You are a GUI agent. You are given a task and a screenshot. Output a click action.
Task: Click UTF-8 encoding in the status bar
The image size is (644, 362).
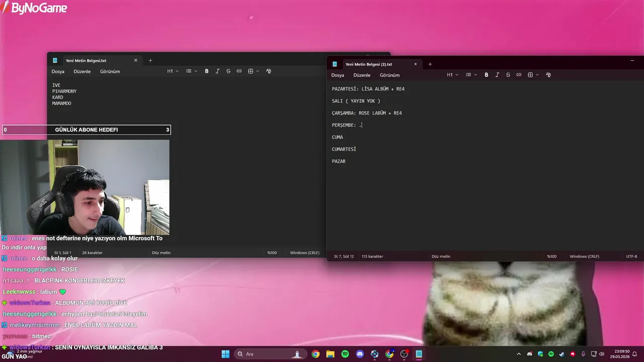(631, 256)
